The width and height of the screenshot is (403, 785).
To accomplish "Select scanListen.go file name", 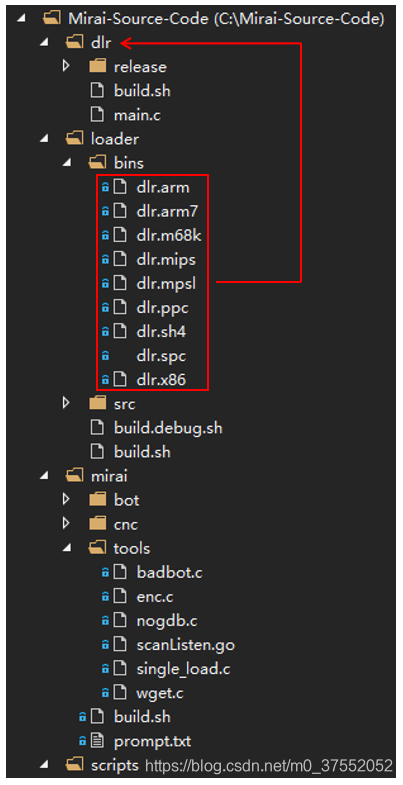I will click(185, 645).
